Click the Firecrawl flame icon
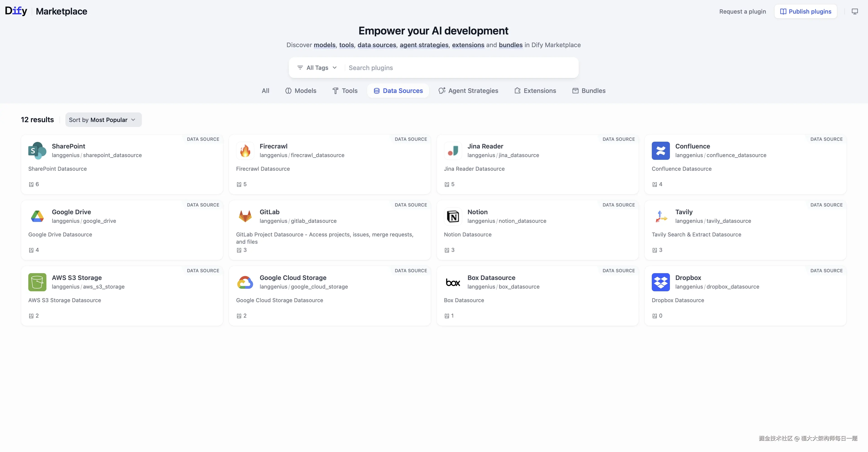868x452 pixels. [245, 151]
